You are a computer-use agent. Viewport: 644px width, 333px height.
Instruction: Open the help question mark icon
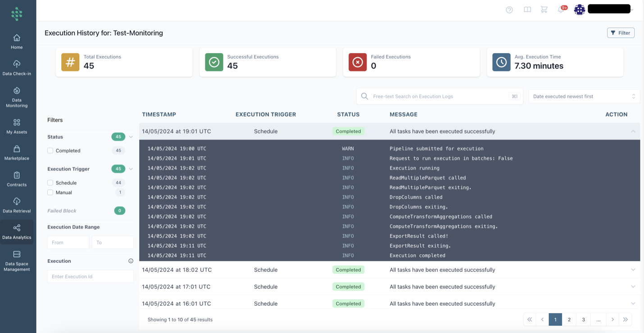[509, 10]
